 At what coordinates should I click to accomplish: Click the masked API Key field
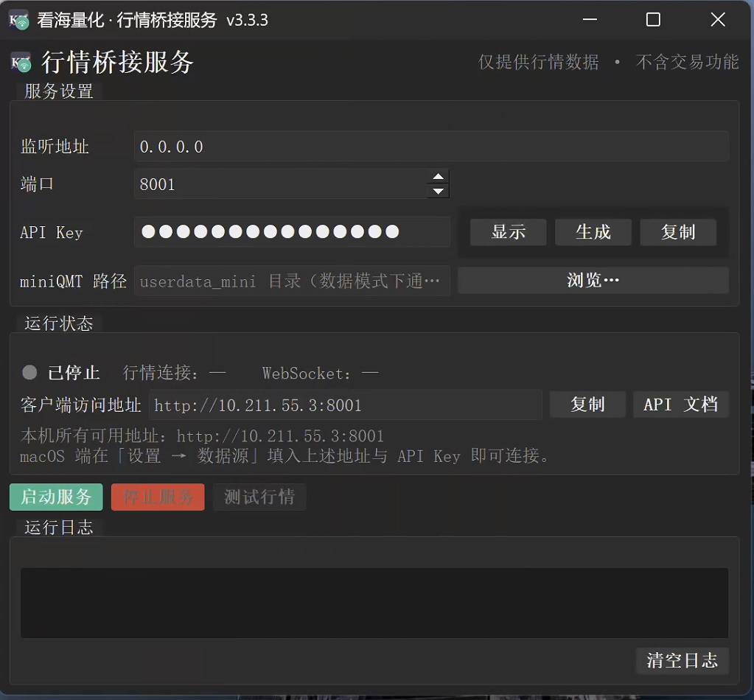(292, 231)
